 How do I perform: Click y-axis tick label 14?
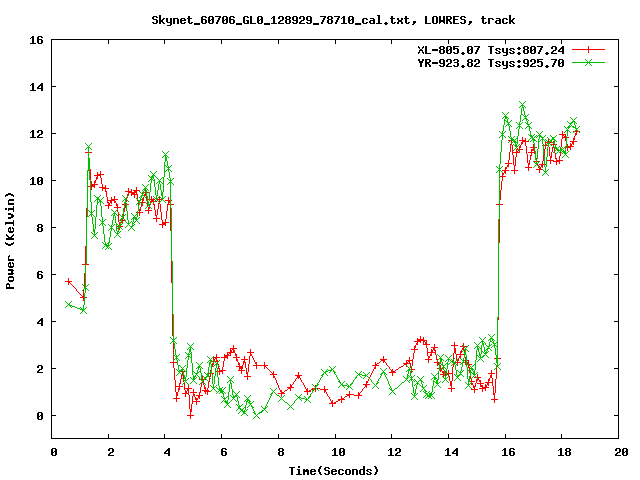pos(36,87)
